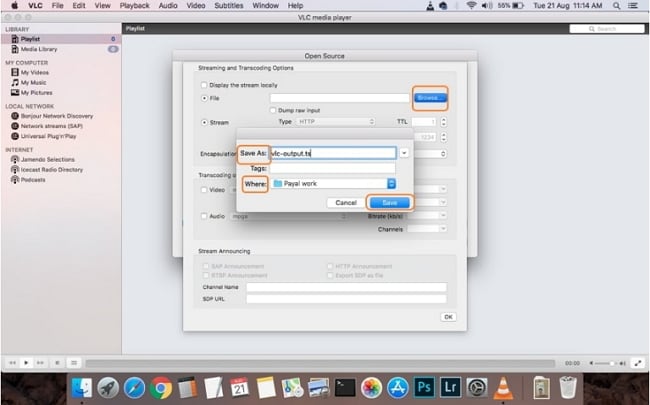Toggle the playlist view button
Screen dimensions: 650x405
[x=74, y=363]
